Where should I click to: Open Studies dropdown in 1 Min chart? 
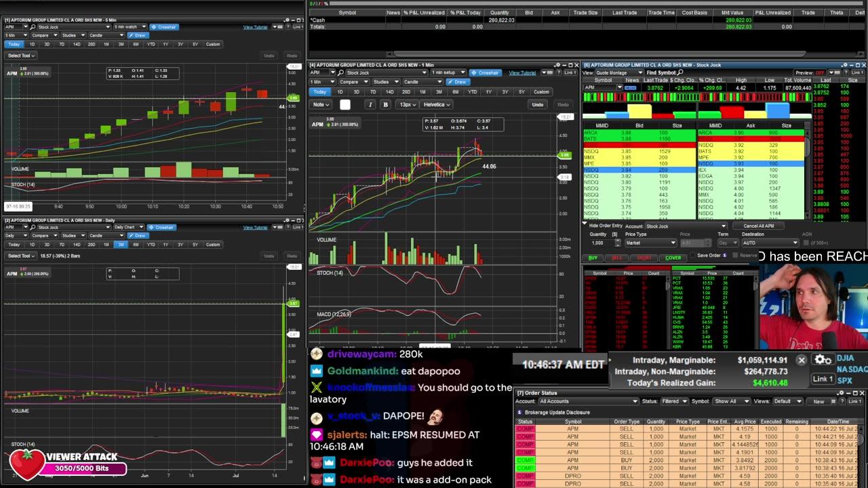click(387, 82)
